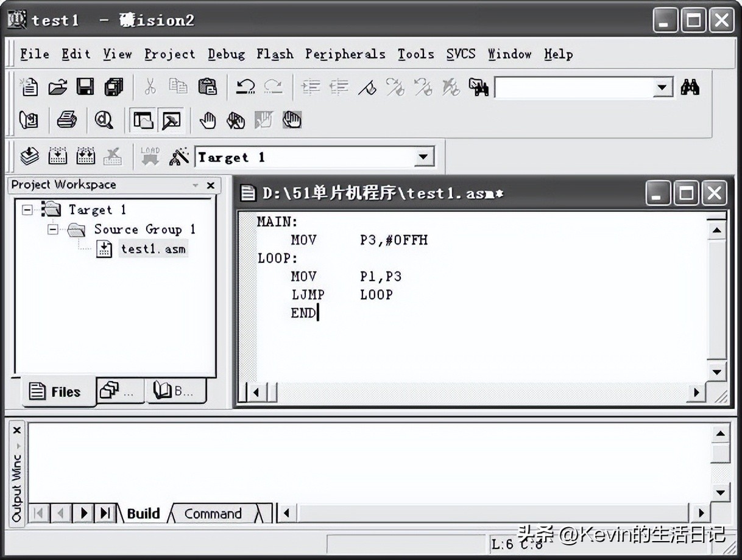Open the View menu
Image resolution: width=742 pixels, height=560 pixels.
117,54
